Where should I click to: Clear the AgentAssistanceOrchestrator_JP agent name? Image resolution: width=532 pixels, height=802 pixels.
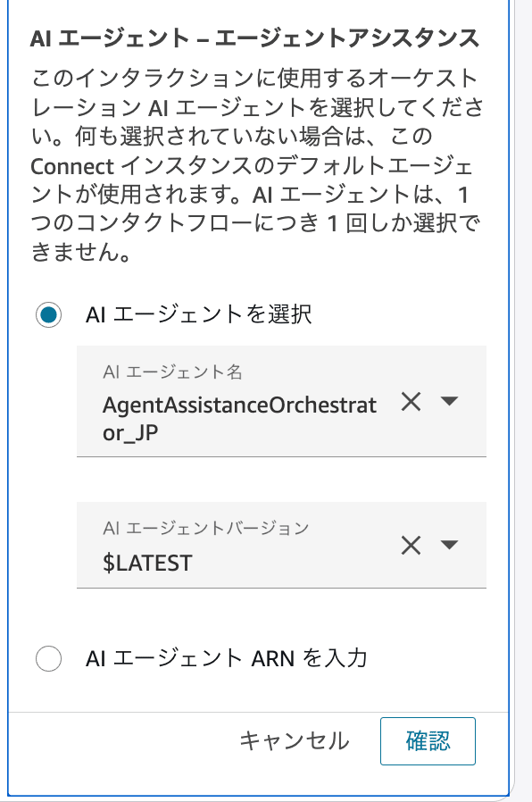pos(411,401)
